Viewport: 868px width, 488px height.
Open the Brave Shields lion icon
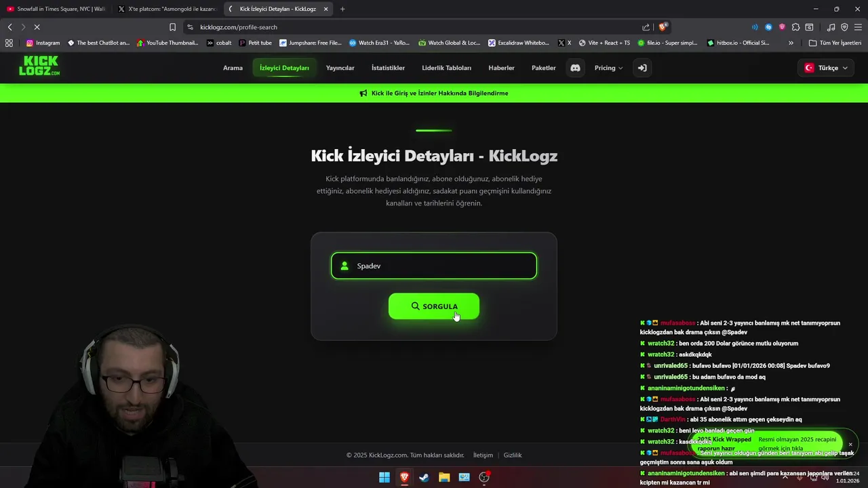[x=663, y=27]
